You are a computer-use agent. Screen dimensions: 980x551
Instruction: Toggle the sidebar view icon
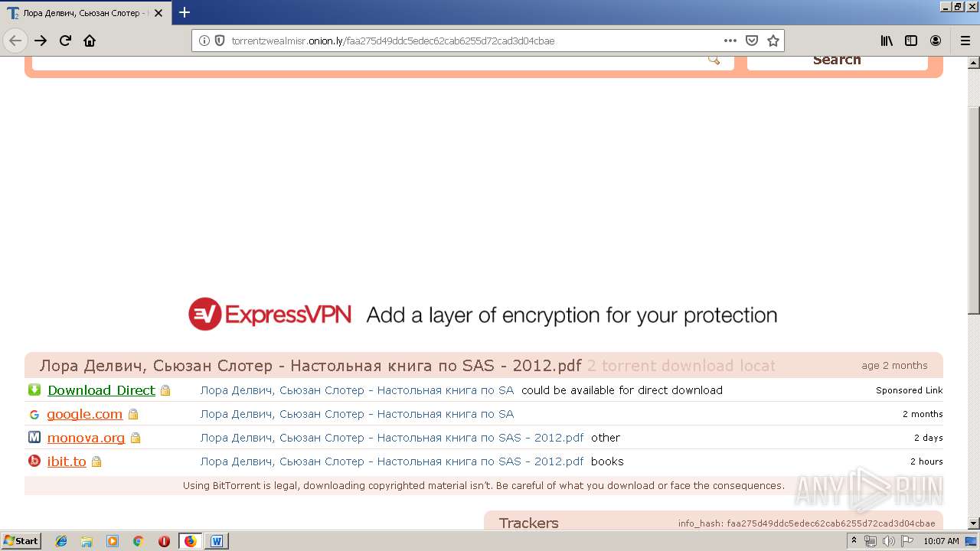[x=911, y=41]
